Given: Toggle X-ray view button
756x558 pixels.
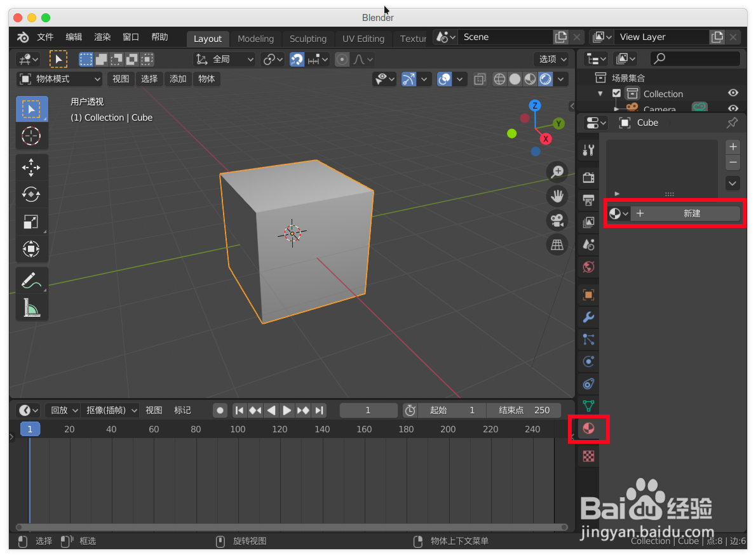Looking at the screenshot, I should tap(479, 79).
